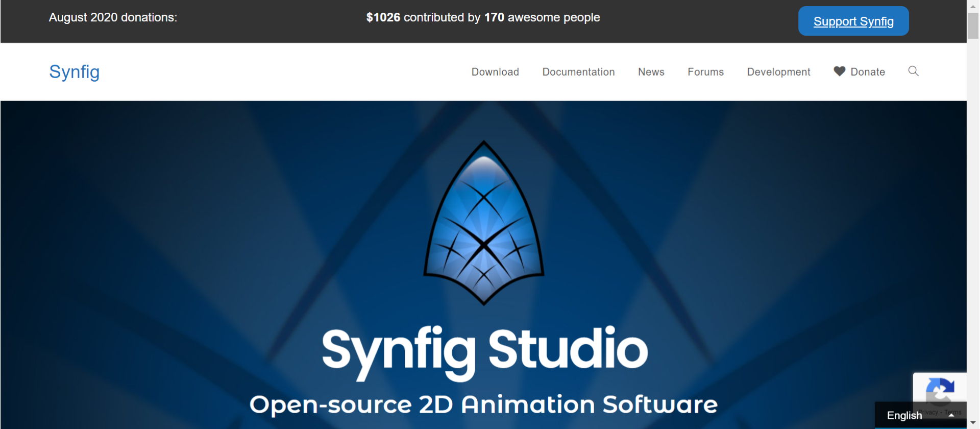Click the Synfig Studio arch logo
The height and width of the screenshot is (429, 980).
pos(484,223)
